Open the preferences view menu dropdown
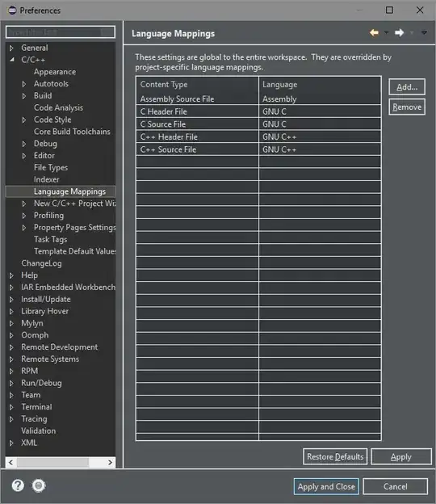Image resolution: width=436 pixels, height=504 pixels. (424, 33)
